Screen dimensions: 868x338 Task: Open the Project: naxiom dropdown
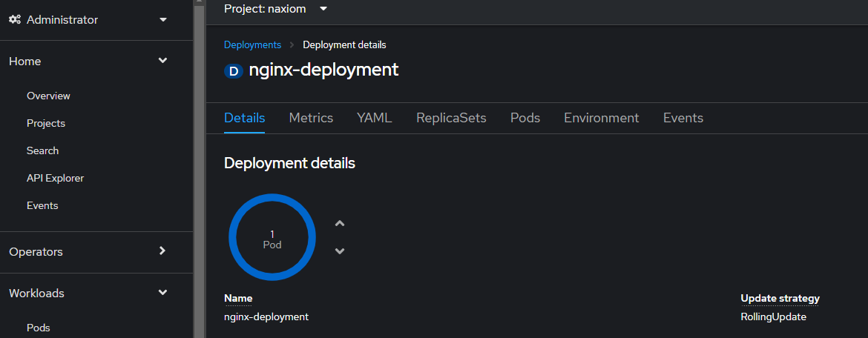[x=276, y=9]
